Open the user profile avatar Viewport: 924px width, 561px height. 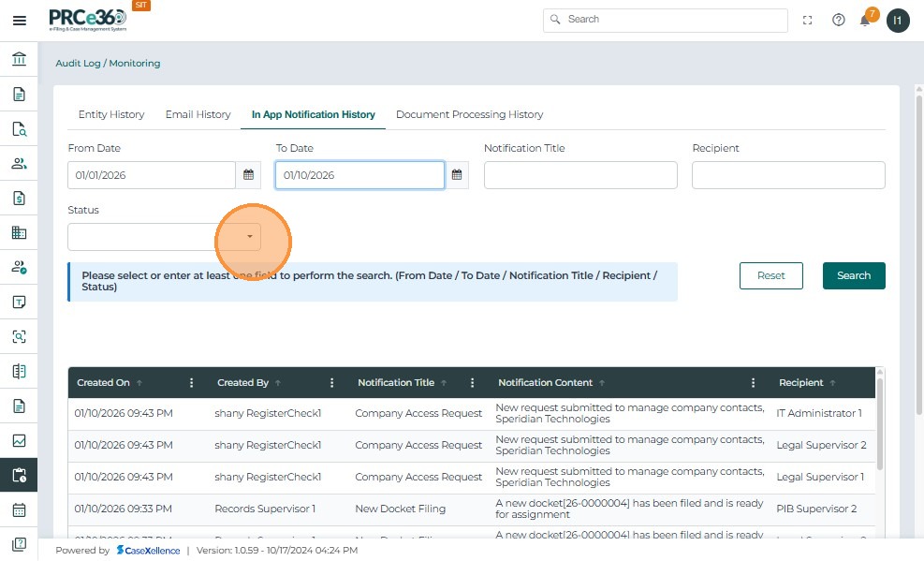pos(898,21)
